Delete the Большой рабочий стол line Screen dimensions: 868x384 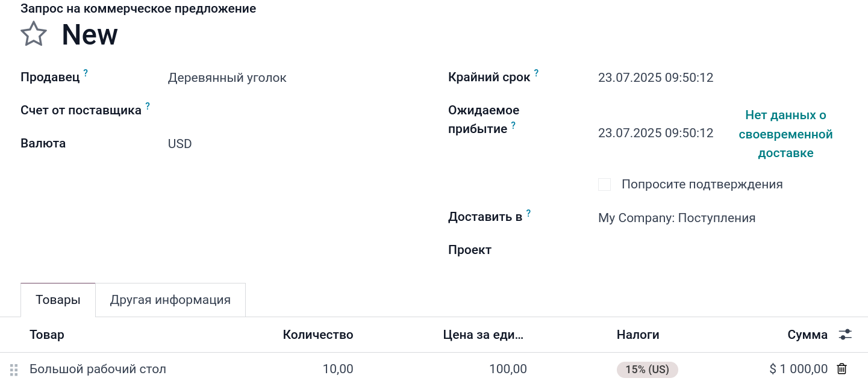[x=842, y=369]
